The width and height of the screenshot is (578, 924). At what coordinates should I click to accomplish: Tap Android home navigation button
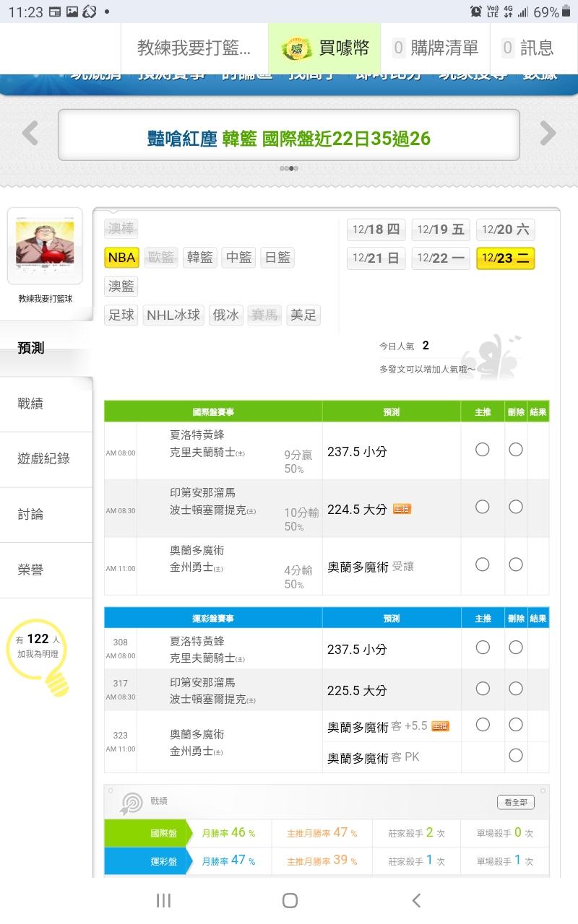click(290, 900)
